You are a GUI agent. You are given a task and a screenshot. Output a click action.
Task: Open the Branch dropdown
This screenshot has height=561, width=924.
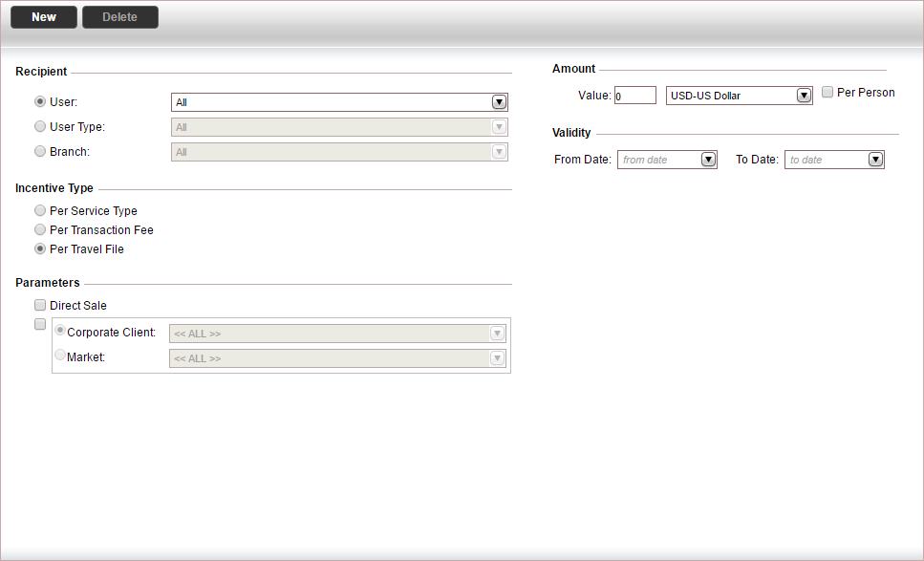(499, 151)
